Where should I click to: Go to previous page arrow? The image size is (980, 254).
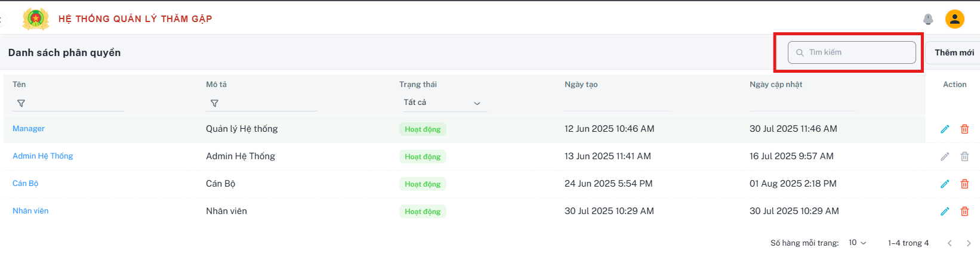click(950, 243)
